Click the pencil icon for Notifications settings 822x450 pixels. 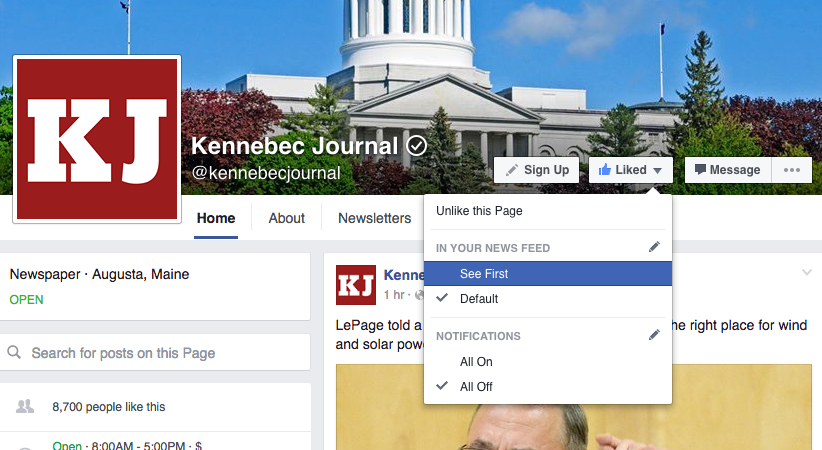[x=654, y=335]
